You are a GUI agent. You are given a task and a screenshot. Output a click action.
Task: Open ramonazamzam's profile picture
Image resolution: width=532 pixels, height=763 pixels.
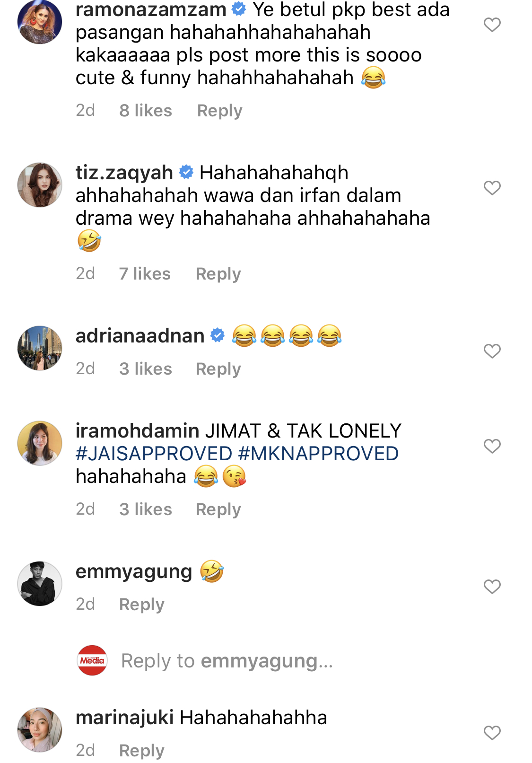pyautogui.click(x=40, y=22)
